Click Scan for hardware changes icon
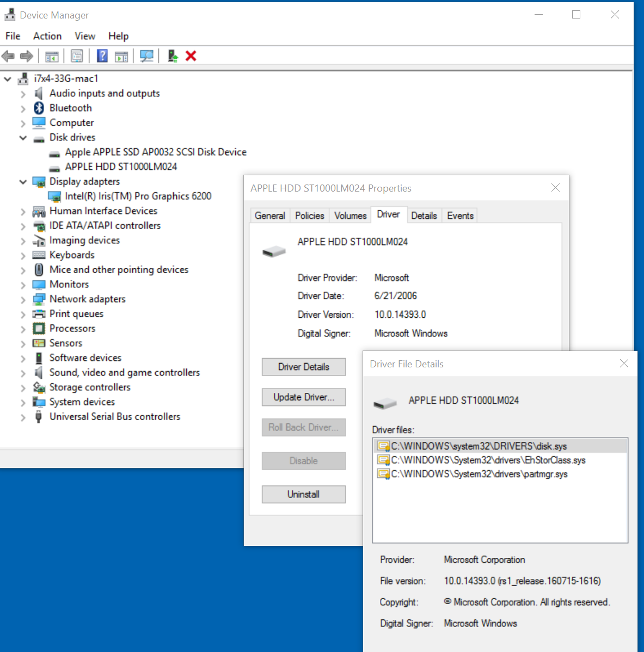 point(146,56)
